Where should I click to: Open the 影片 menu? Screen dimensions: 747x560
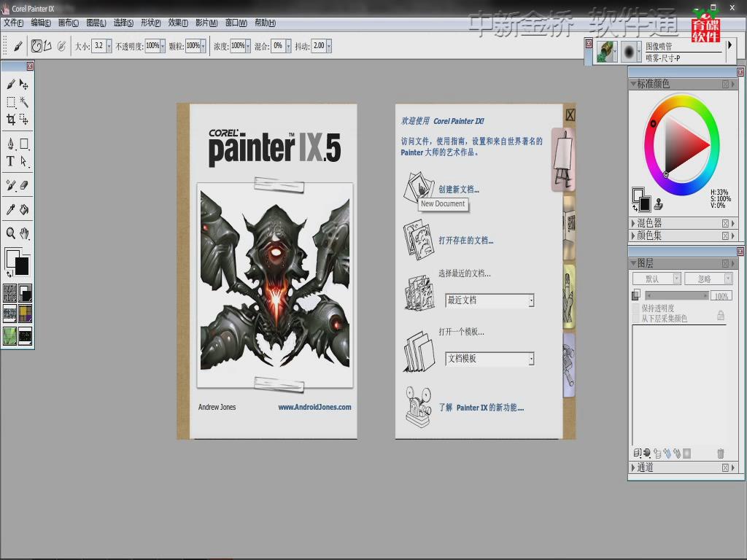(x=206, y=23)
